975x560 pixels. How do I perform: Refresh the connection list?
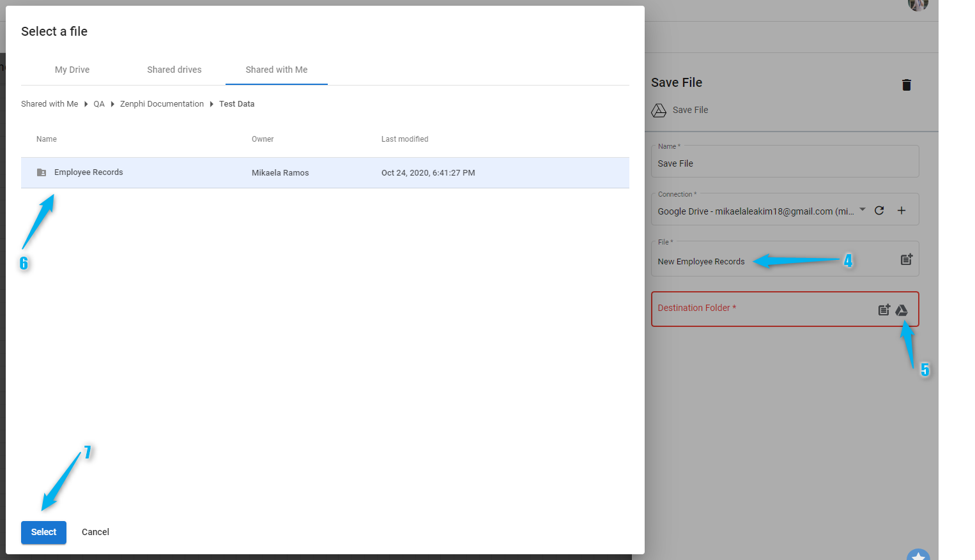click(x=879, y=210)
